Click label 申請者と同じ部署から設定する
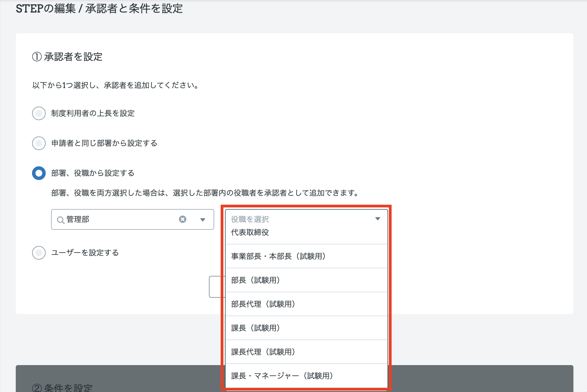The image size is (587, 392). 104,143
